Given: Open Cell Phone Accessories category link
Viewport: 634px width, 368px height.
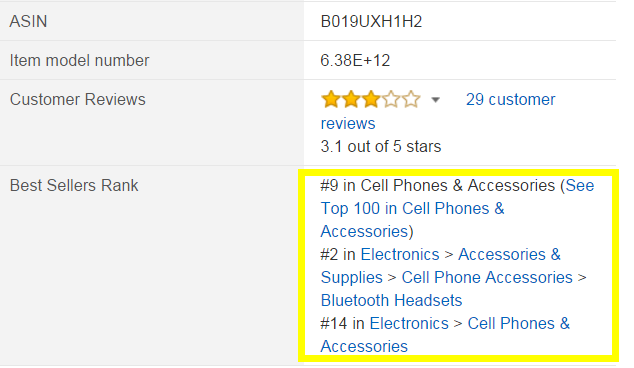Looking at the screenshot, I should (x=487, y=277).
